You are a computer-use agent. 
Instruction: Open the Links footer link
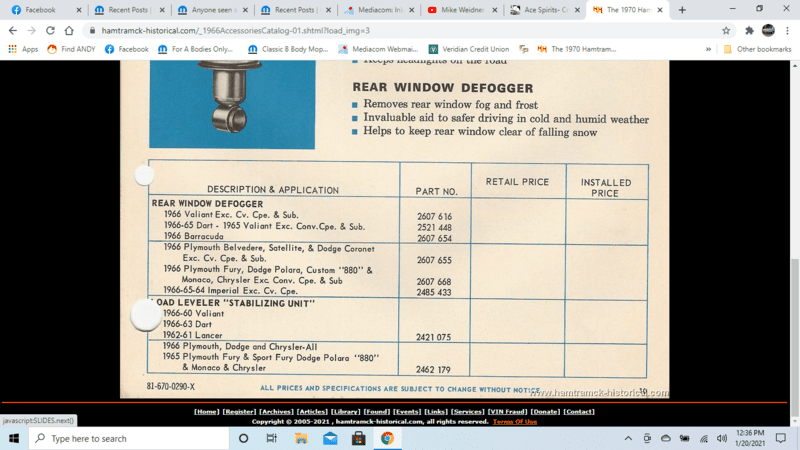tap(436, 412)
